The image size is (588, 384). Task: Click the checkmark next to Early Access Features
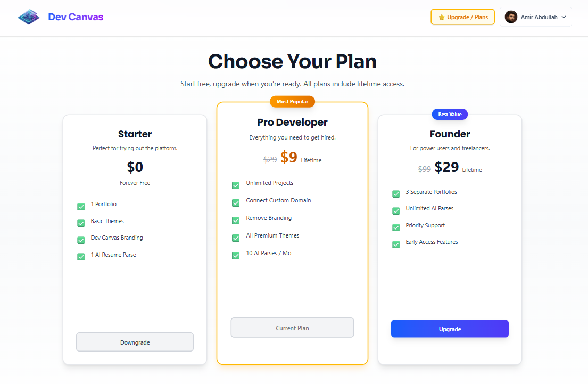pos(396,244)
